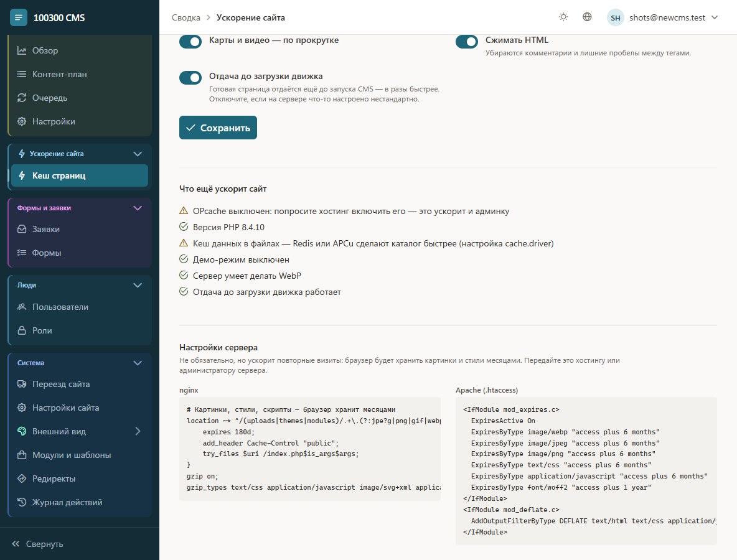Image resolution: width=737 pixels, height=560 pixels.
Task: Click the Версия PHP 8.4.10 line
Action: click(222, 227)
